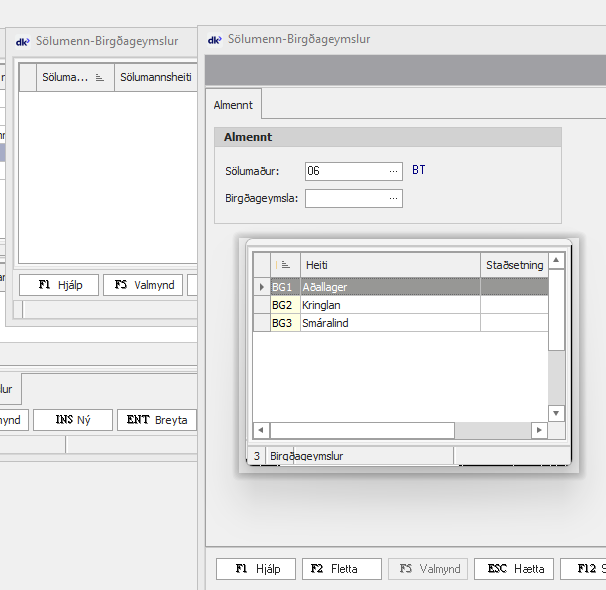Select the Almennt tab
The image size is (606, 590).
click(x=233, y=105)
